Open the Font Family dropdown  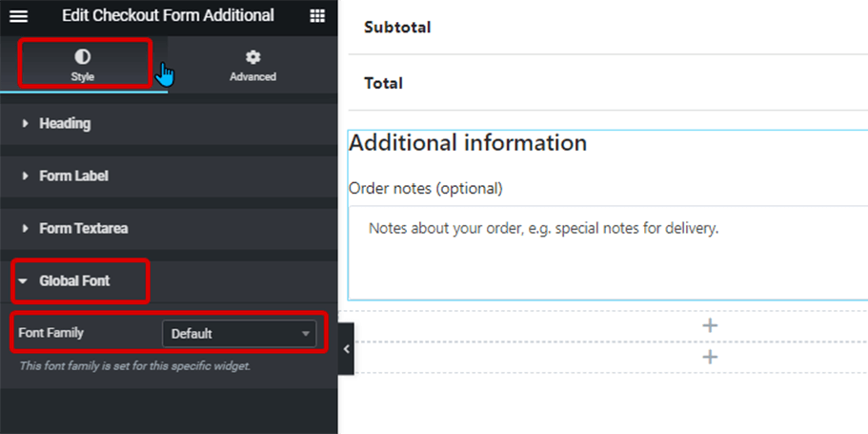click(242, 334)
